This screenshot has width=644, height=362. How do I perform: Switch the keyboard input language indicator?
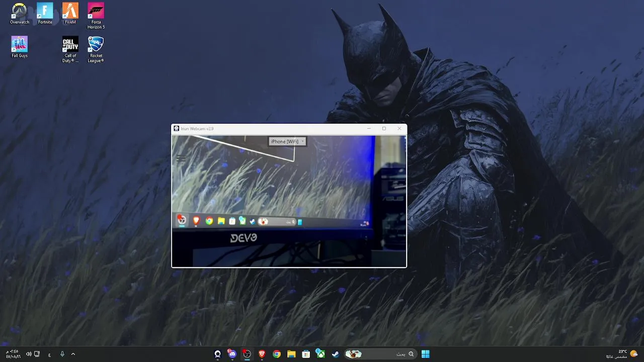(49, 354)
